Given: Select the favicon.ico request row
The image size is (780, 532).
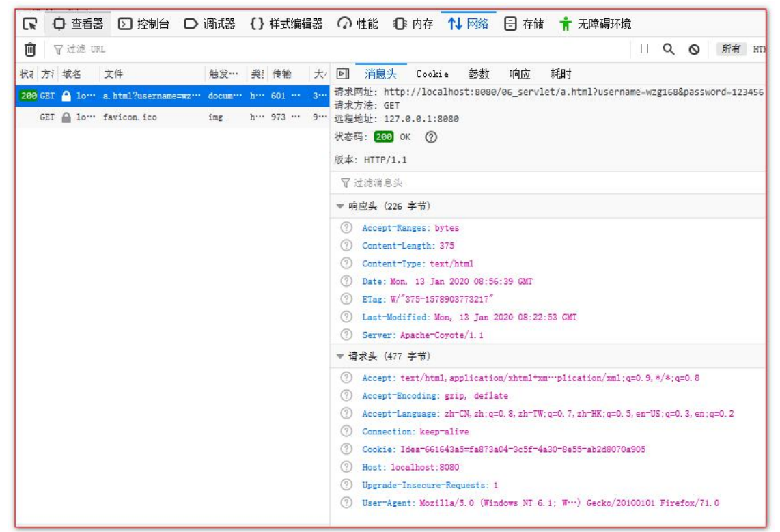Looking at the screenshot, I should click(x=173, y=117).
